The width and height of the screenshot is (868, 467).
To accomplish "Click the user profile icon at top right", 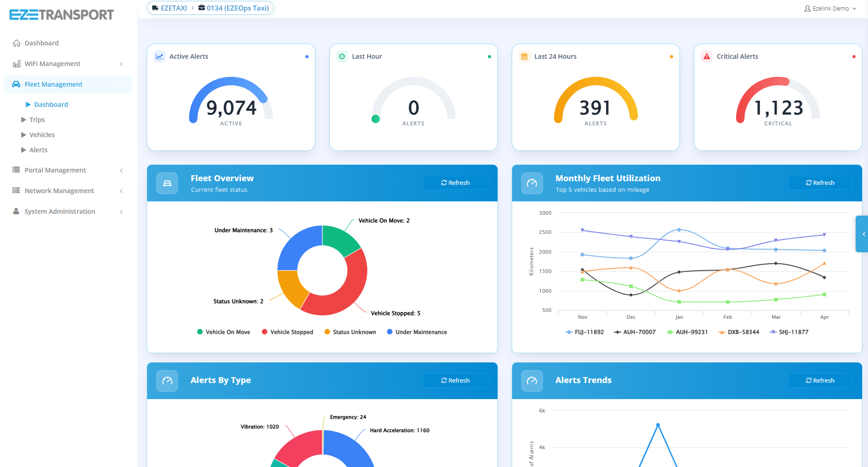I will 807,8.
